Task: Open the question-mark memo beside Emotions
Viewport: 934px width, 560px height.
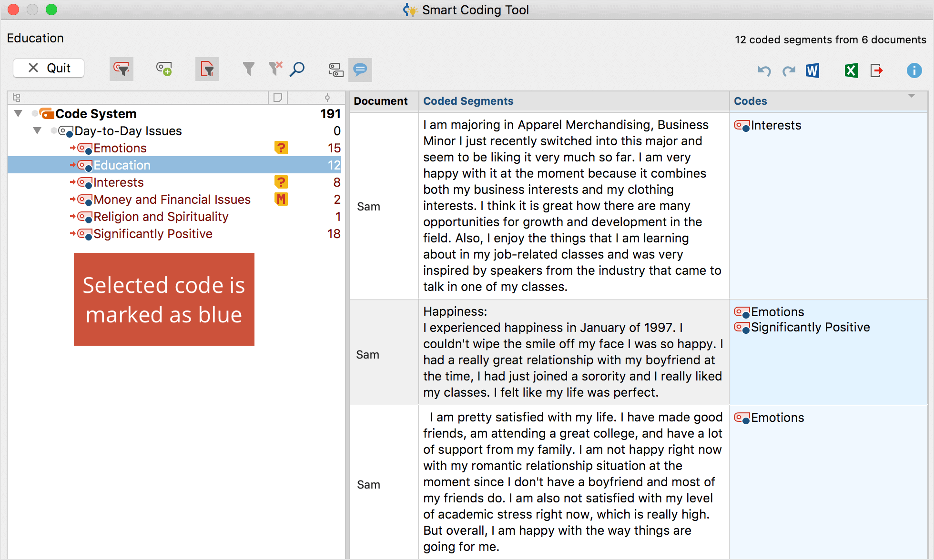Action: [x=281, y=148]
